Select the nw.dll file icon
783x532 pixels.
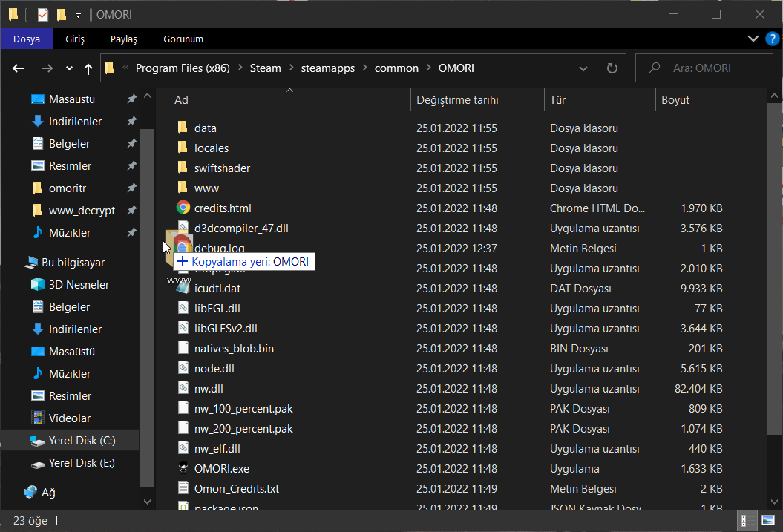tap(183, 388)
